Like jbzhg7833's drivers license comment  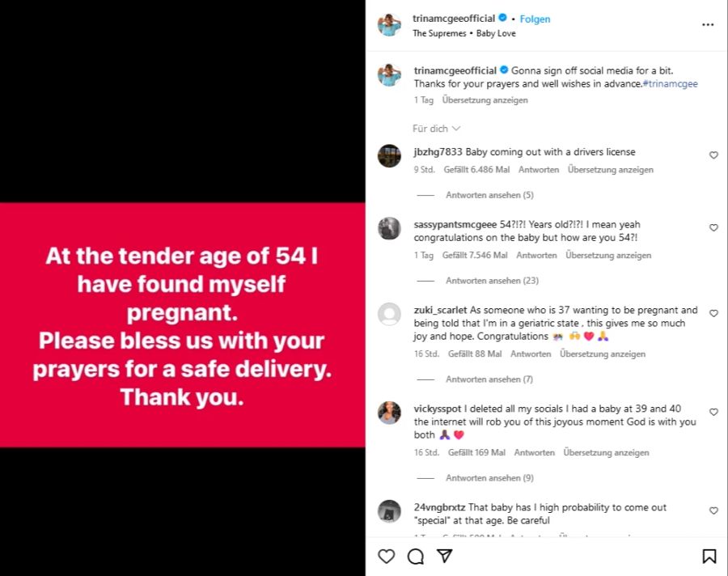click(713, 155)
